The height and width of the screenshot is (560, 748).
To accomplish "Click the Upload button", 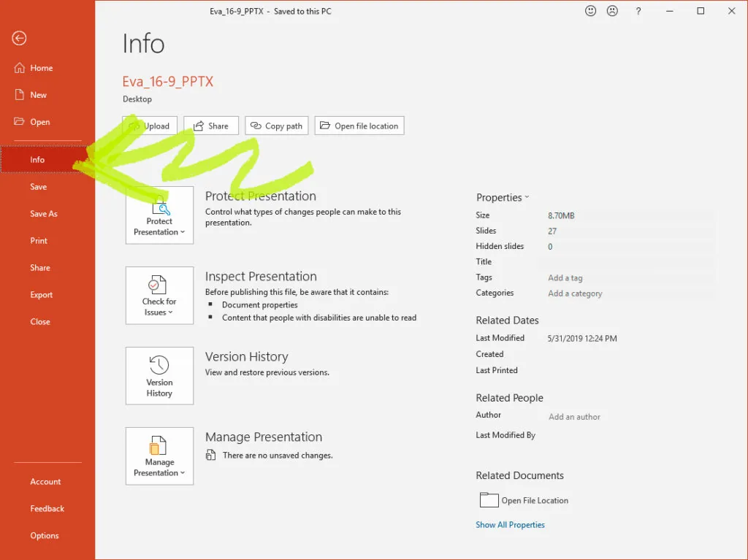I will tap(150, 126).
